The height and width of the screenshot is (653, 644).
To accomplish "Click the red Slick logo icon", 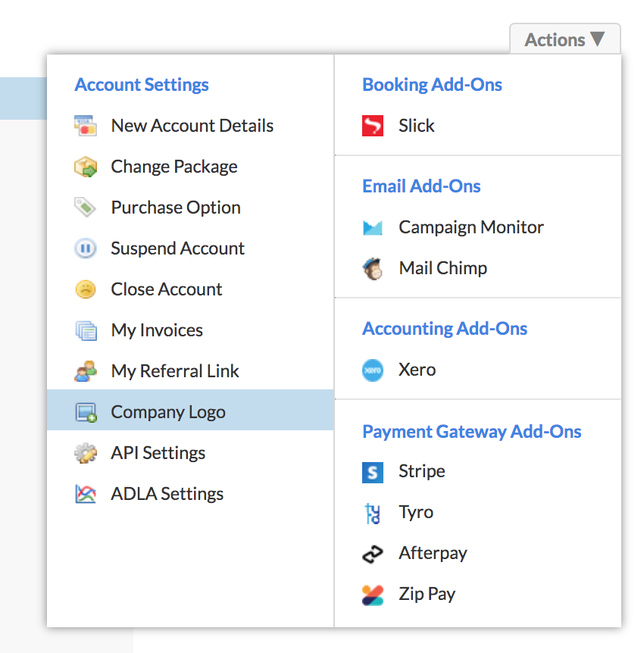I will pyautogui.click(x=373, y=126).
